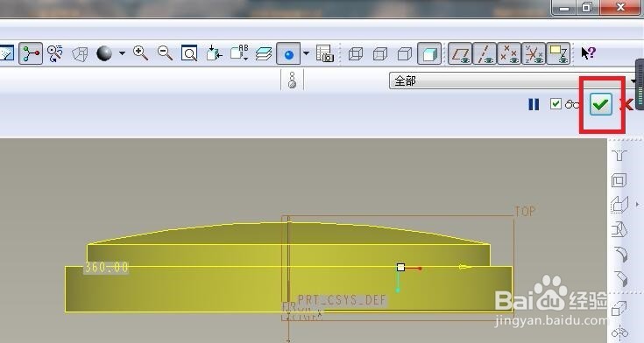Flip the yellow direction arrow
The height and width of the screenshot is (343, 644).
tap(464, 267)
